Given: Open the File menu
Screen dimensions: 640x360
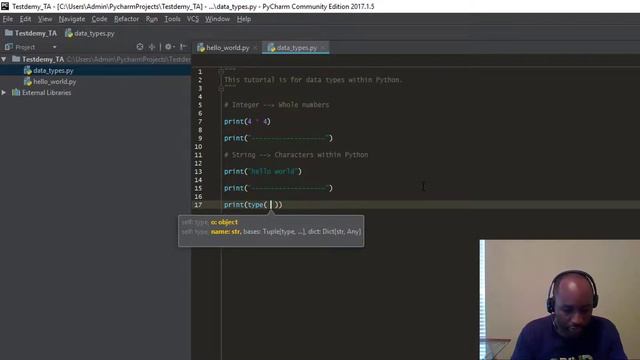Looking at the screenshot, I should pos(8,19).
